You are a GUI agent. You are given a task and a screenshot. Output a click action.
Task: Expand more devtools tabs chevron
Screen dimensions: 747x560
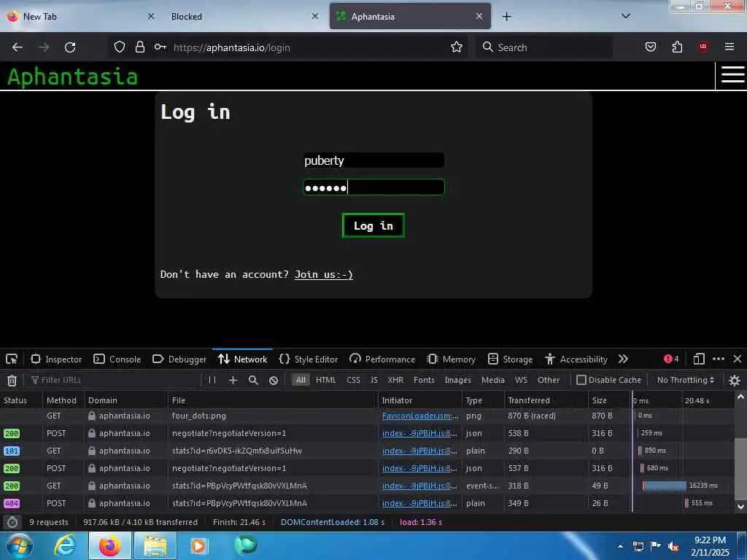click(623, 359)
